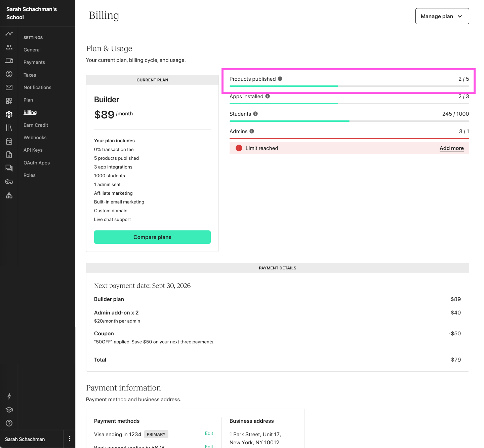Click the Sarah Schachman account name
This screenshot has height=448, width=484.
(x=25, y=439)
